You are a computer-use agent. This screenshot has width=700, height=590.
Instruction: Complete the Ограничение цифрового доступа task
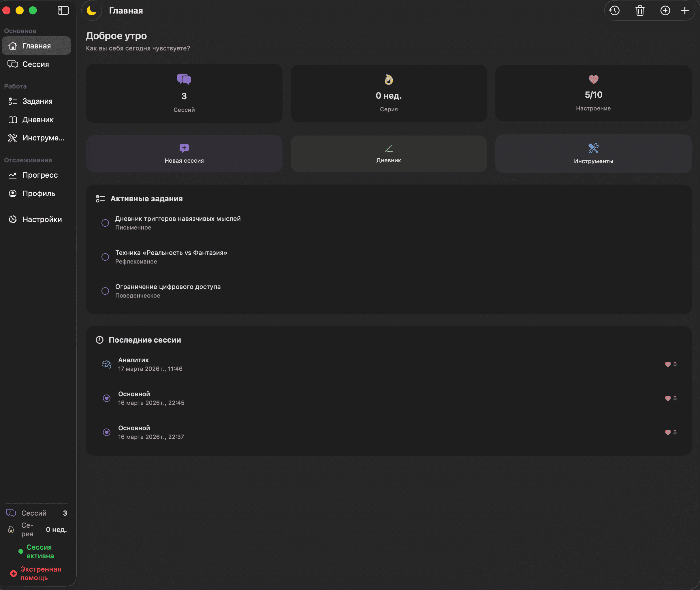click(x=105, y=291)
